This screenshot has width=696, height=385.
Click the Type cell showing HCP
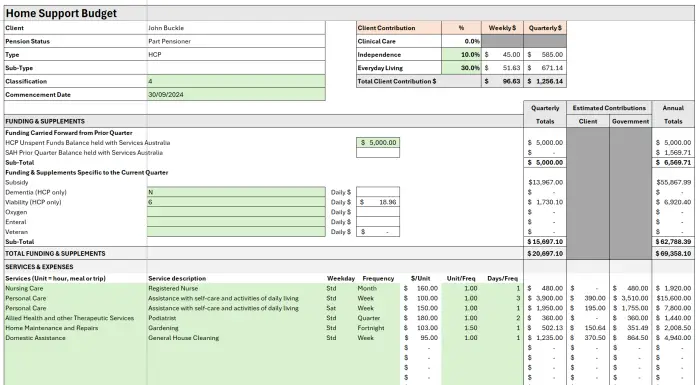[236, 54]
